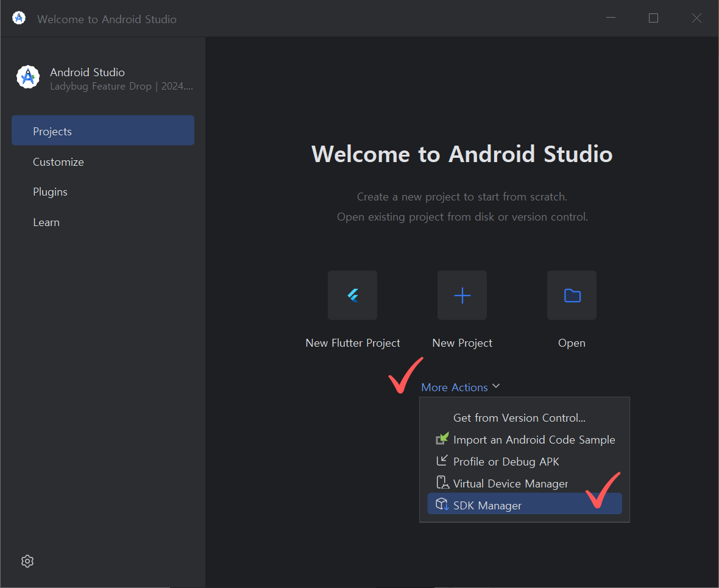Maximize the Welcome window
Viewport: 719px width, 588px height.
pyautogui.click(x=653, y=18)
